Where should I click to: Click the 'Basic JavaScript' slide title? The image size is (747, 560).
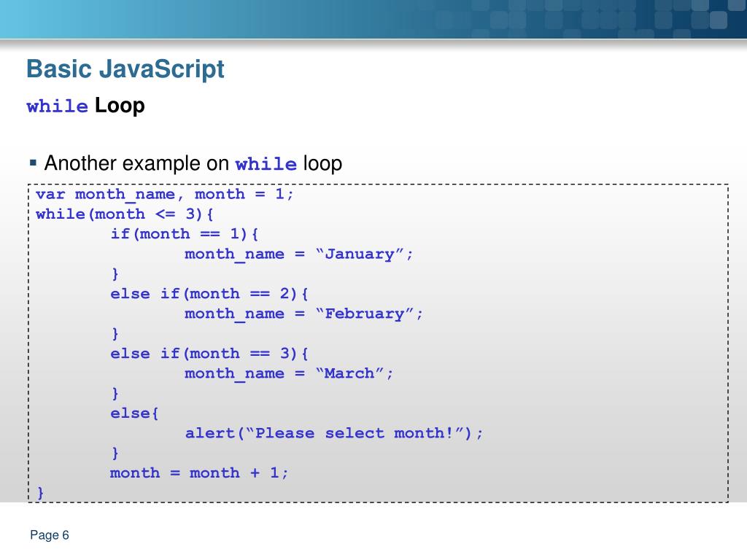(x=125, y=69)
